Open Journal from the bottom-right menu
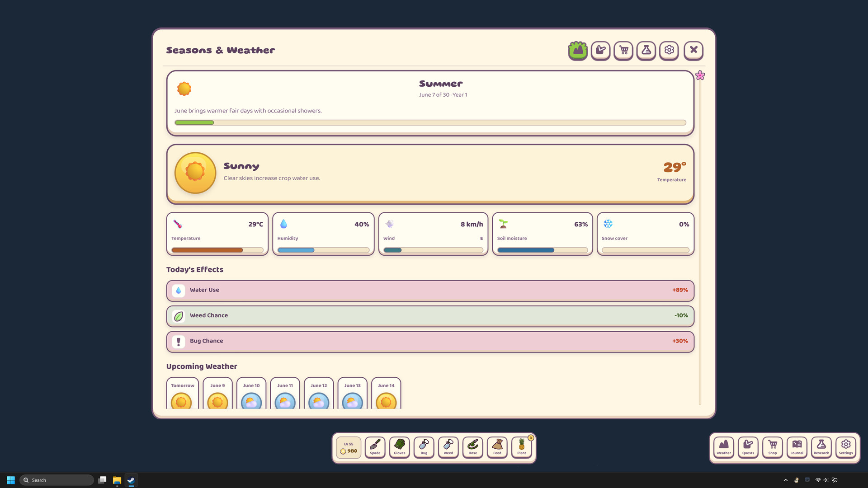868x488 pixels. (x=797, y=447)
